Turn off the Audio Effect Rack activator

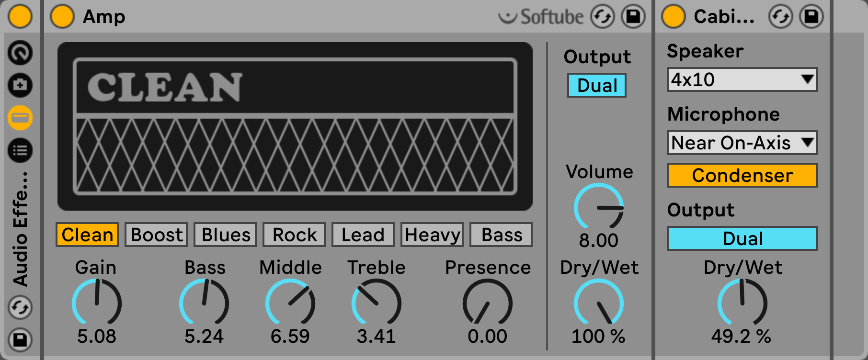point(20,17)
